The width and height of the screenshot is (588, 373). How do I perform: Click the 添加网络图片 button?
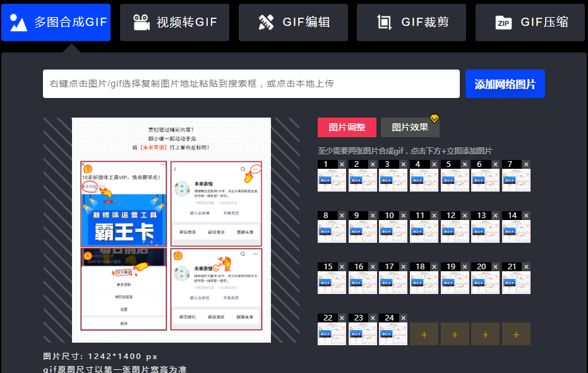point(505,83)
